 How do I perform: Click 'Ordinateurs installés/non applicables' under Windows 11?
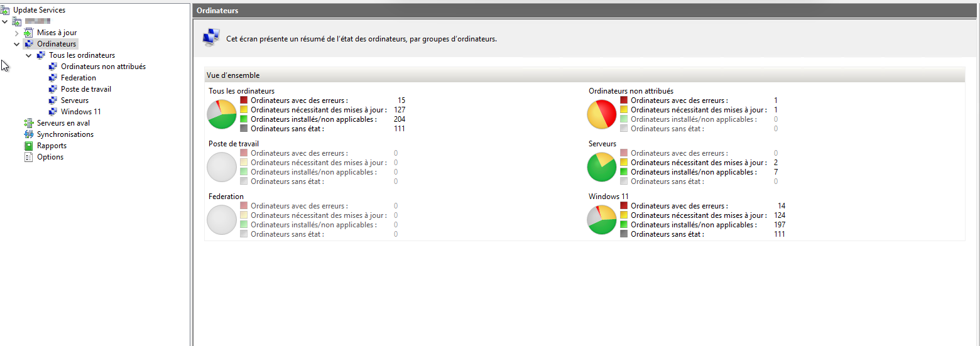(x=694, y=225)
